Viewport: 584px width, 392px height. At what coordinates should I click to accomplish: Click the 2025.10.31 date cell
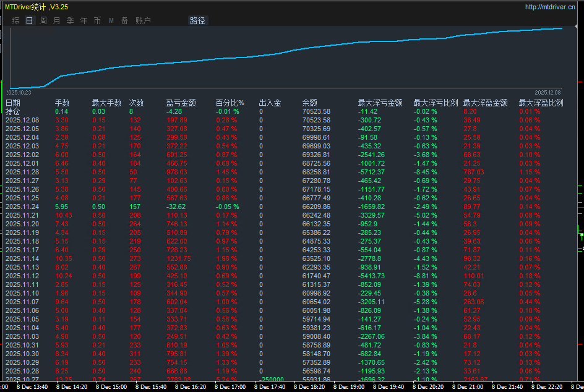(x=22, y=345)
